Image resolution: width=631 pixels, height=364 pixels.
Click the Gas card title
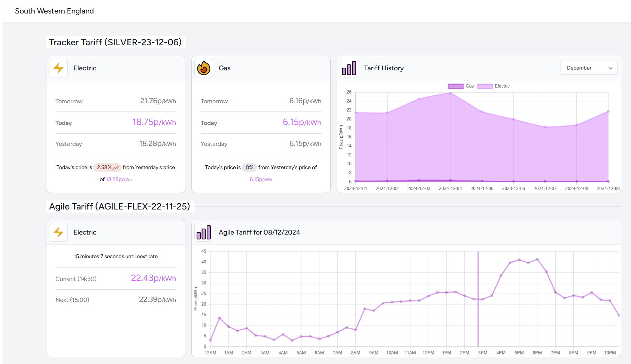225,68
